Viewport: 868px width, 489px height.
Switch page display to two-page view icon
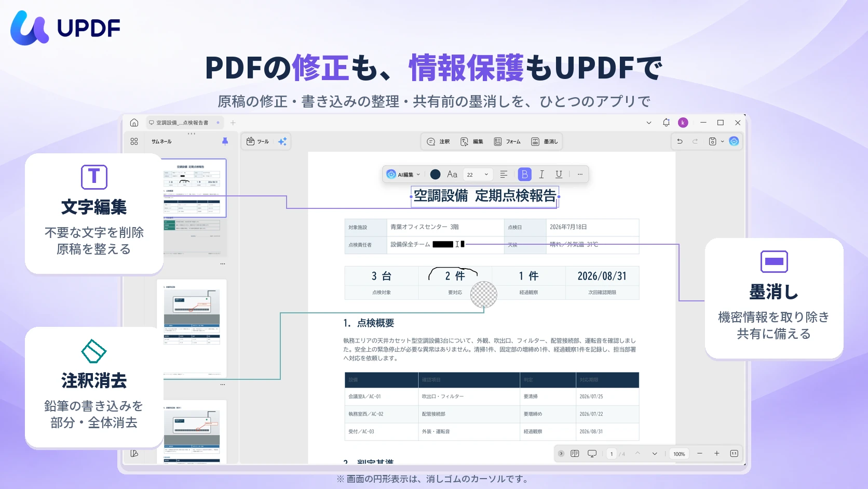tap(575, 454)
